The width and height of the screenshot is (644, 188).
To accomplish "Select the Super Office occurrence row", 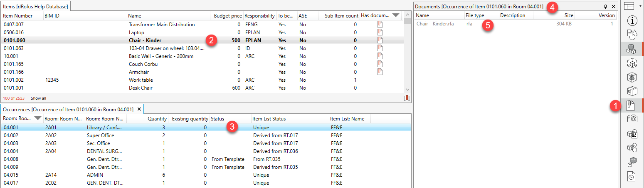I will 100,135.
